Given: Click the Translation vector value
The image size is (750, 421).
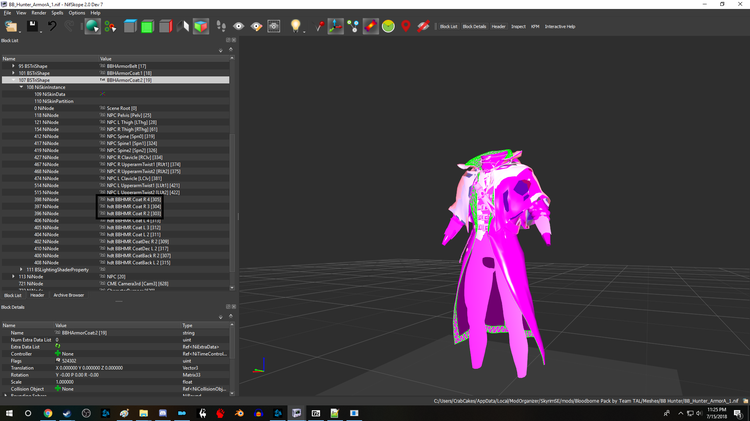Looking at the screenshot, I should [89, 368].
